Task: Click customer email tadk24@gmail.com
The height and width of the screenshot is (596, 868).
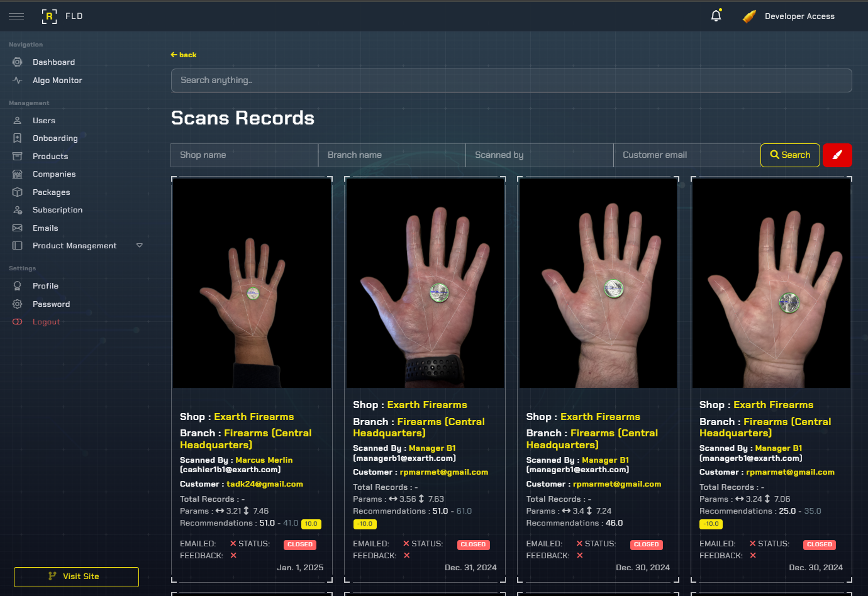Action: click(x=265, y=484)
